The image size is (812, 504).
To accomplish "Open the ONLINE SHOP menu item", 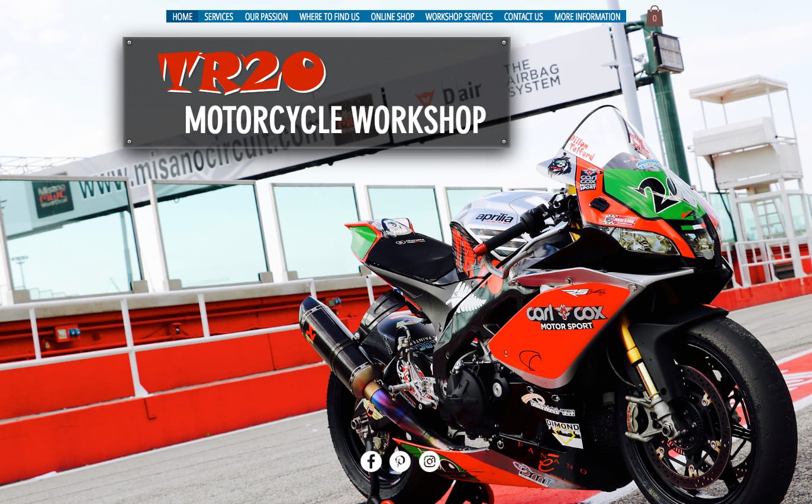I will coord(392,17).
